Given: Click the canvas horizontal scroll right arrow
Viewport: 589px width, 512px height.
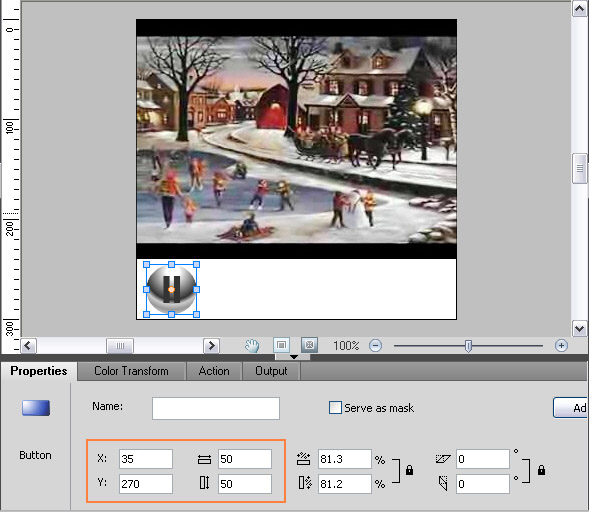Looking at the screenshot, I should pos(211,346).
